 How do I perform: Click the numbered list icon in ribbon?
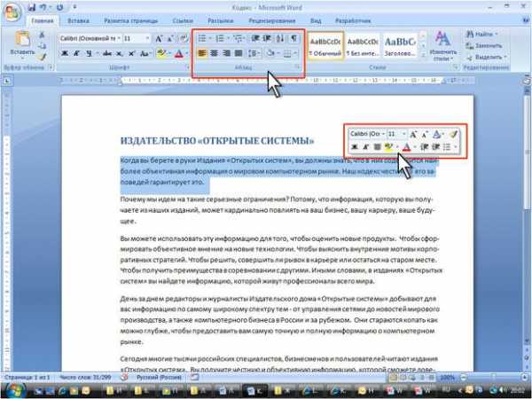220,38
